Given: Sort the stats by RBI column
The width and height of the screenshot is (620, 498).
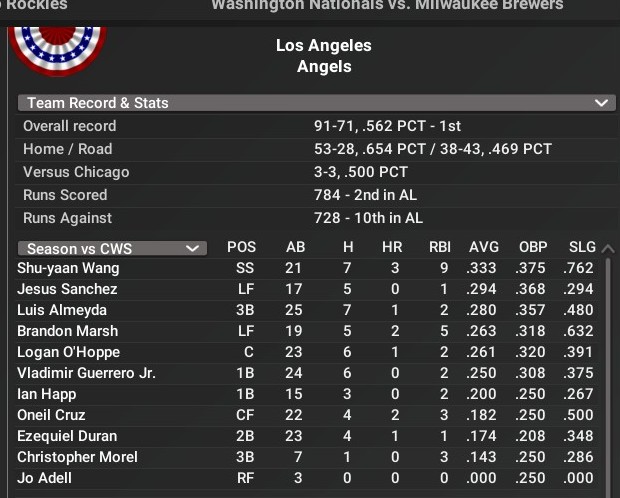Looking at the screenshot, I should pos(439,247).
